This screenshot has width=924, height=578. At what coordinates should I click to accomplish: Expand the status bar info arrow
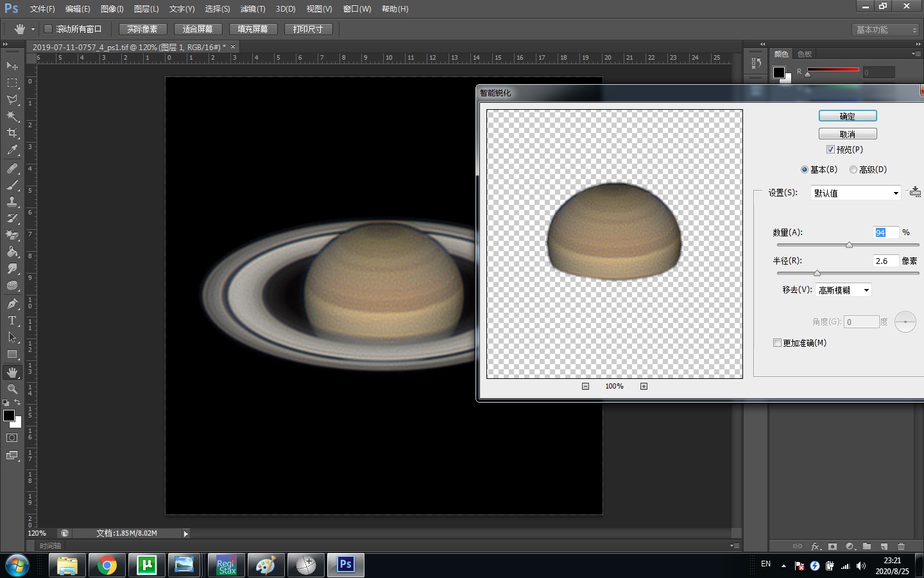pyautogui.click(x=186, y=534)
